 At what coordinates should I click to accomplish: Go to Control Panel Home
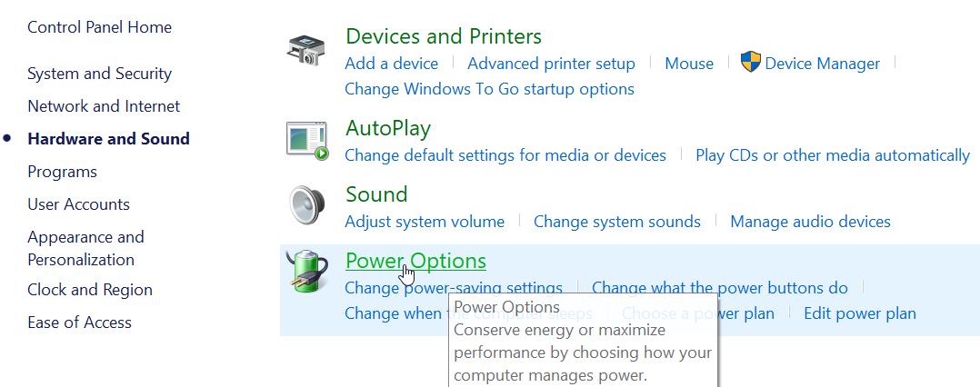coord(100,27)
